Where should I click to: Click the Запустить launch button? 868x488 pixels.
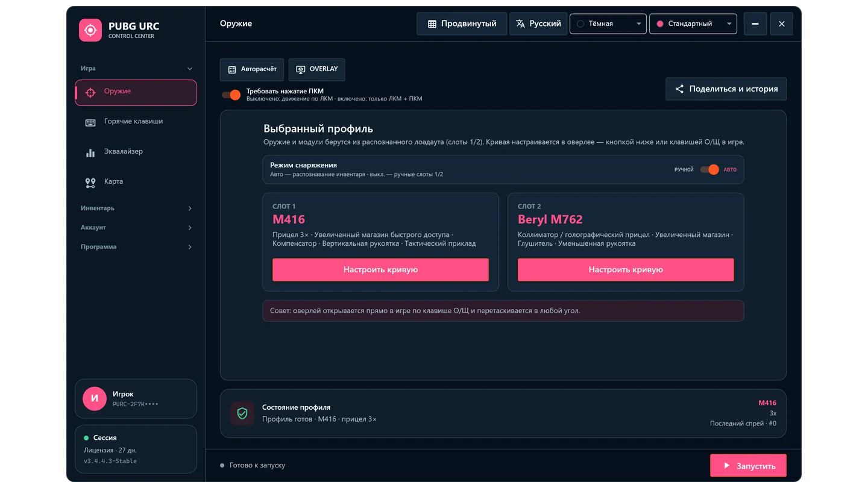[x=748, y=466]
